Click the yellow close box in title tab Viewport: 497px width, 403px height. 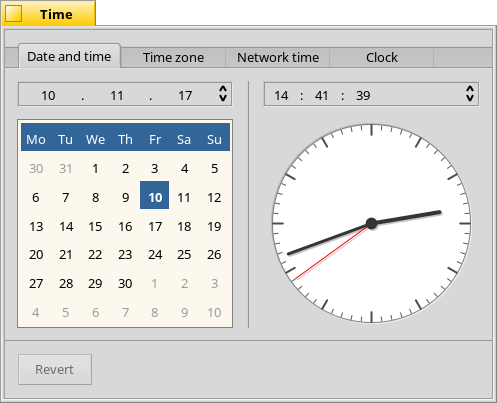(x=14, y=14)
